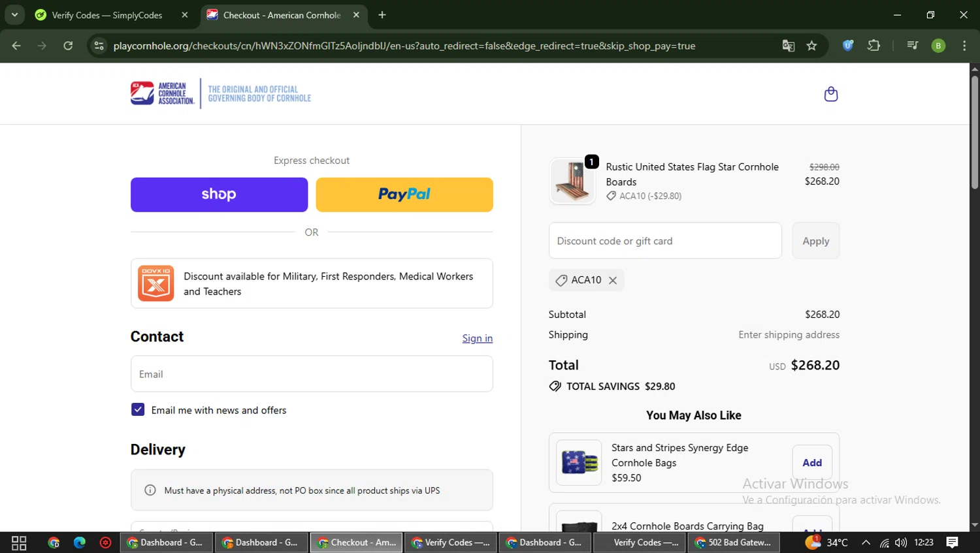Image resolution: width=980 pixels, height=553 pixels.
Task: Open the Windows notification center icon
Action: pos(953,543)
